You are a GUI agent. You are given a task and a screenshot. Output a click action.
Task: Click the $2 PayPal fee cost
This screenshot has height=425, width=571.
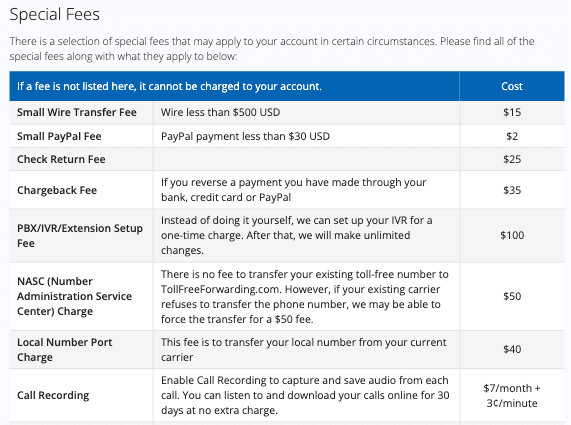click(512, 136)
